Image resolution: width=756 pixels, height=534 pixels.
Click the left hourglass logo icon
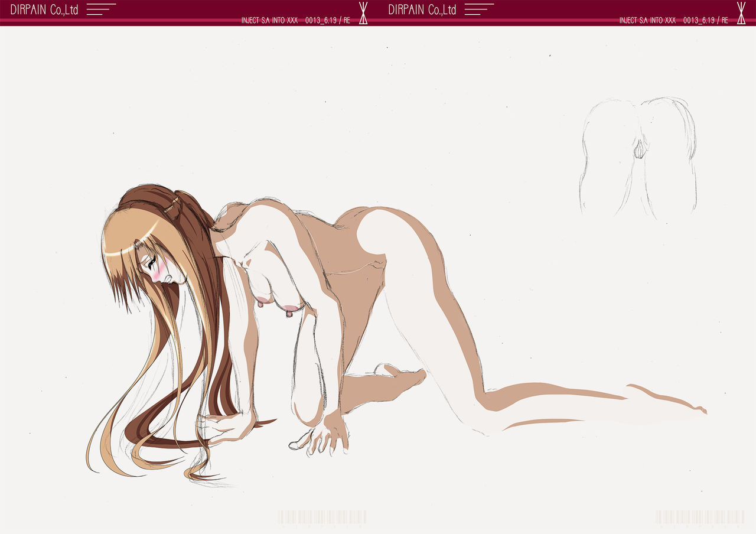pos(363,12)
